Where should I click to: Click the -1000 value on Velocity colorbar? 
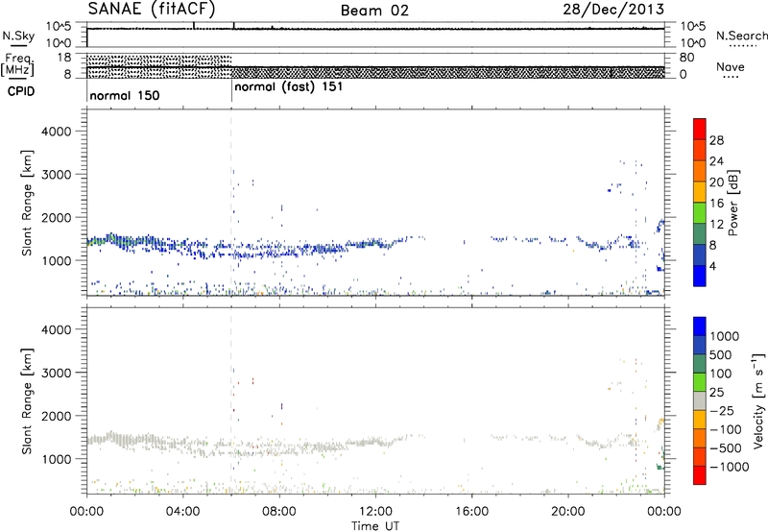[x=730, y=467]
